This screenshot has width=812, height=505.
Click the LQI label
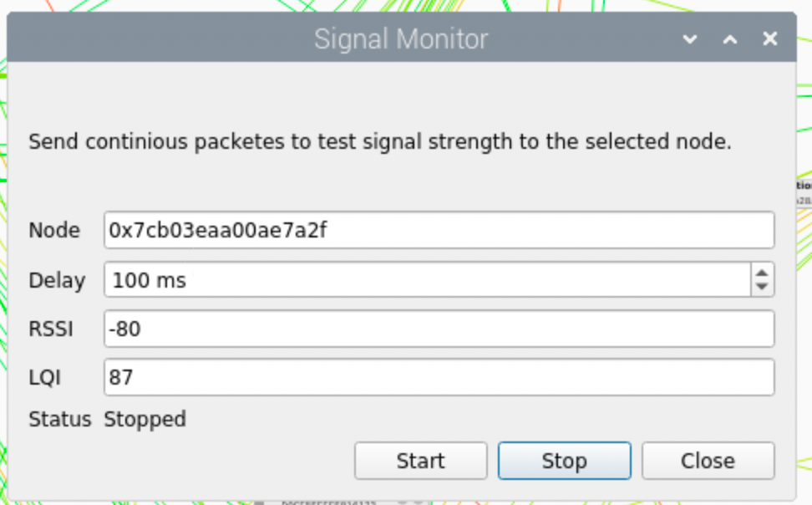coord(45,378)
